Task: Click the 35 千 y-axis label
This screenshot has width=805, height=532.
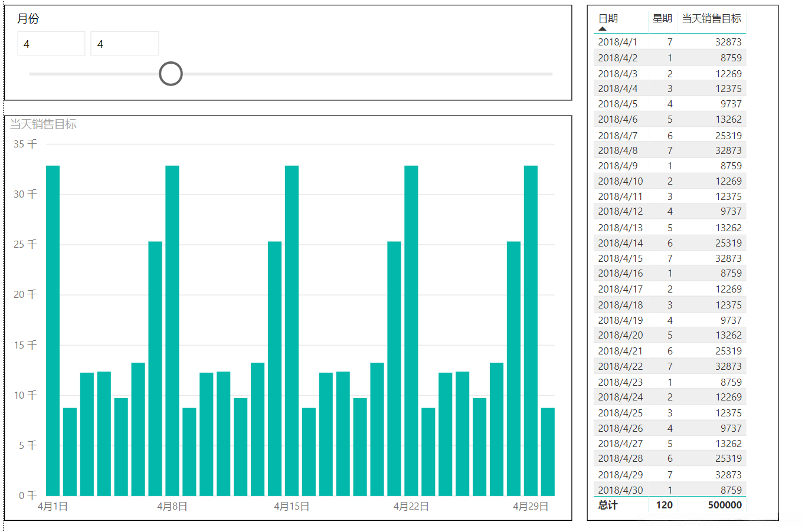Action: tap(25, 144)
